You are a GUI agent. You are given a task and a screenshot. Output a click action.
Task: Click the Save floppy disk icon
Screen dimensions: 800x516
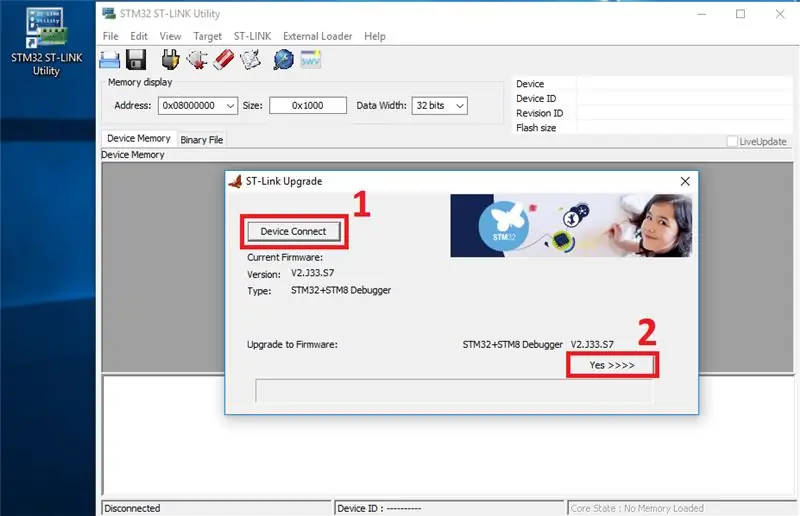coord(136,60)
